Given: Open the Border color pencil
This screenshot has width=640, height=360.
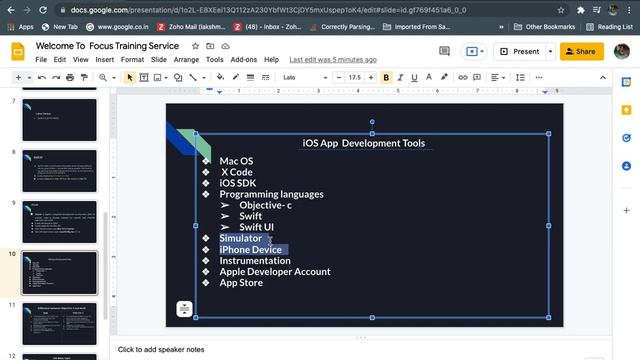Looking at the screenshot, I should coord(236,77).
